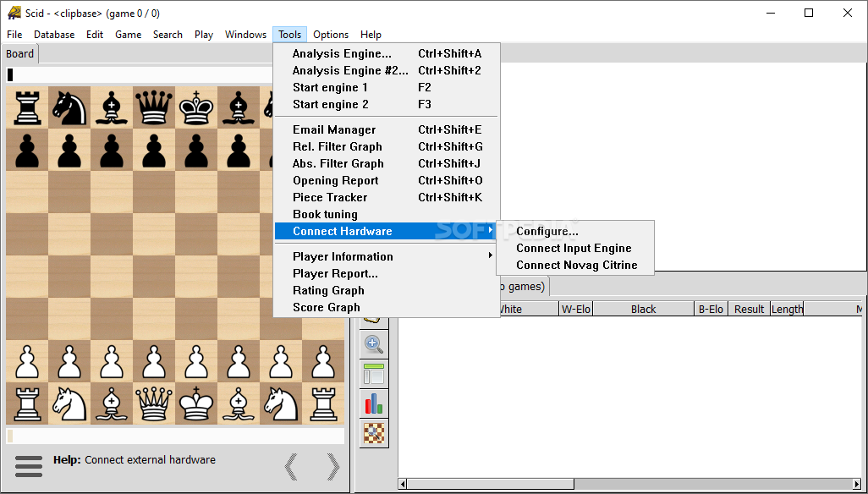Select the white knight on b1

69,403
